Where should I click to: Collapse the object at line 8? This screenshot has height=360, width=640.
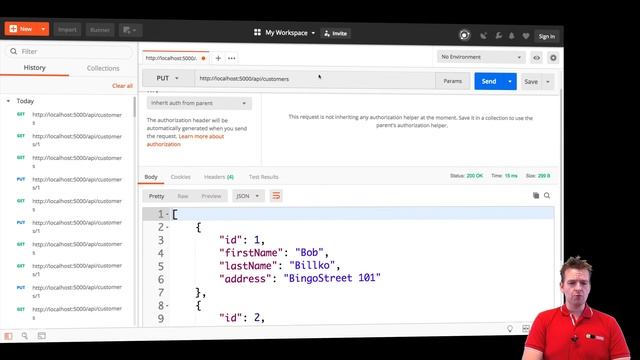click(167, 306)
